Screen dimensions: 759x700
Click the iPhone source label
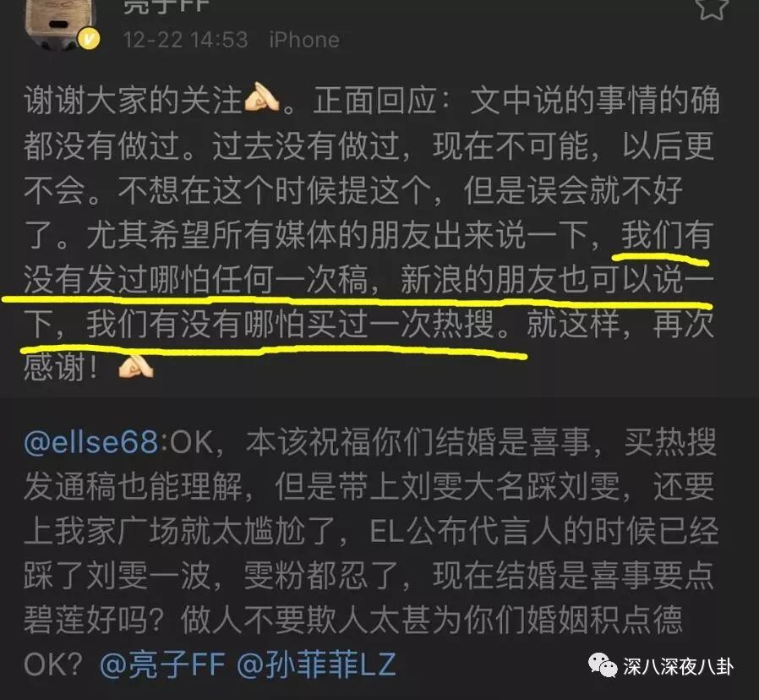(x=304, y=40)
